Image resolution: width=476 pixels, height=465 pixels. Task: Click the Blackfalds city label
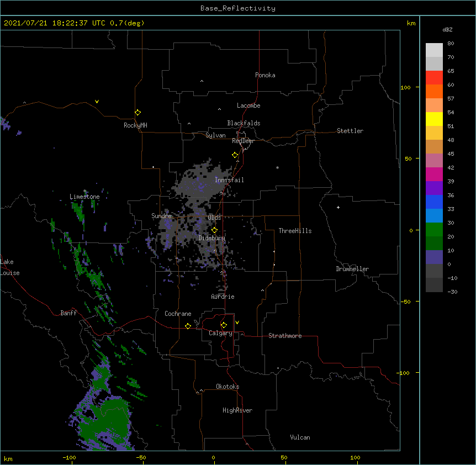point(244,123)
